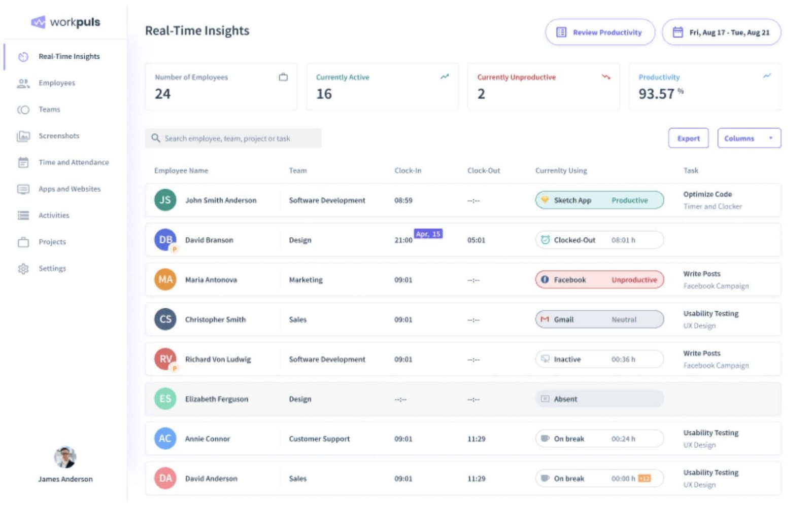Click David Branson's Clocked-Out status pill
The height and width of the screenshot is (505, 812).
pos(599,240)
